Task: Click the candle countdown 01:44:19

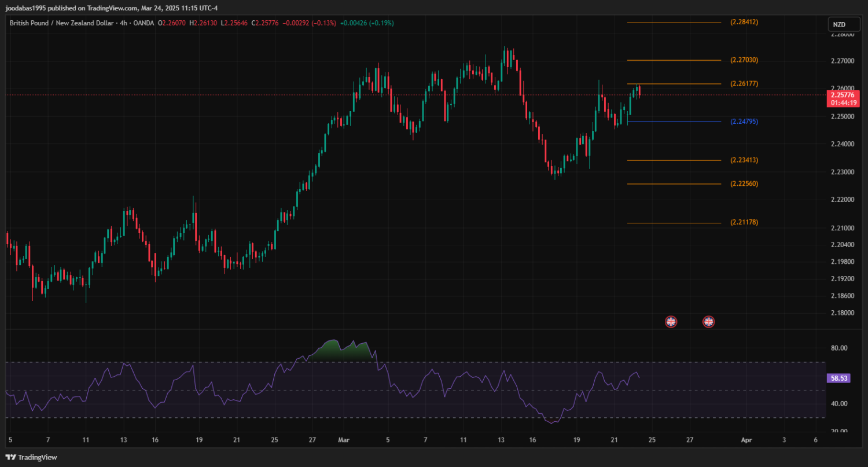Action: point(843,102)
